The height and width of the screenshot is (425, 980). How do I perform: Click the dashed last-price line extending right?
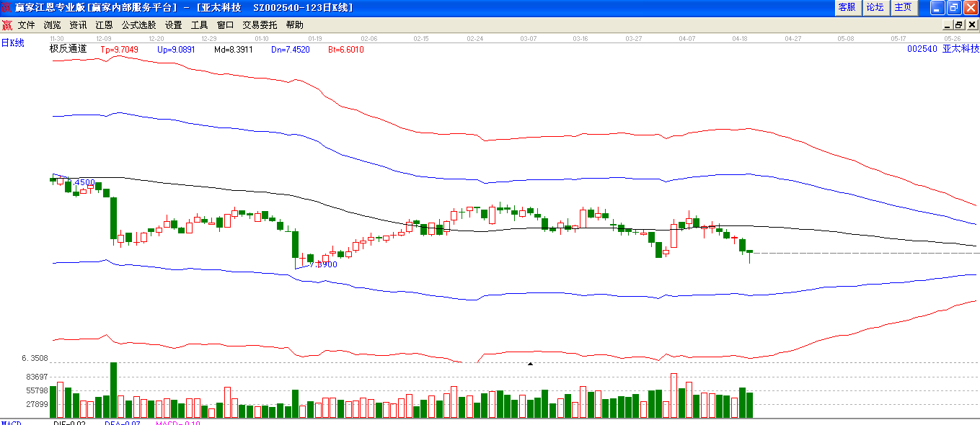click(866, 253)
